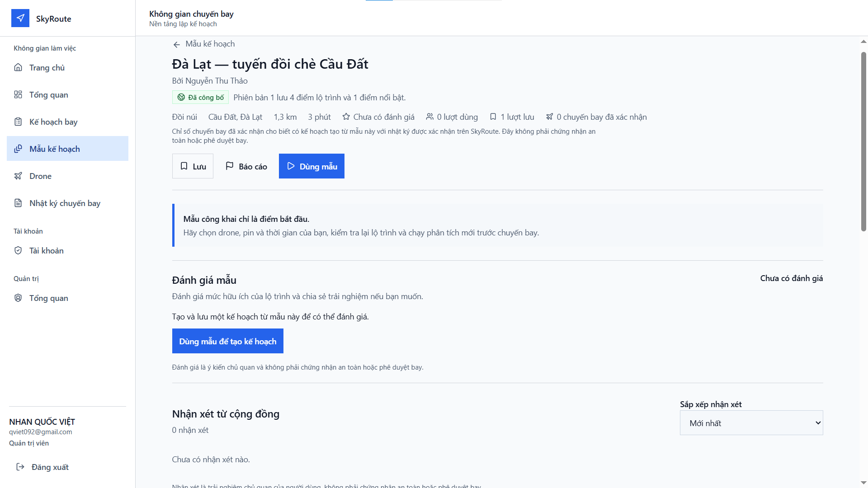Open Trang chủ home icon in sidebar
Screen dimensions: 868x488
pyautogui.click(x=18, y=67)
